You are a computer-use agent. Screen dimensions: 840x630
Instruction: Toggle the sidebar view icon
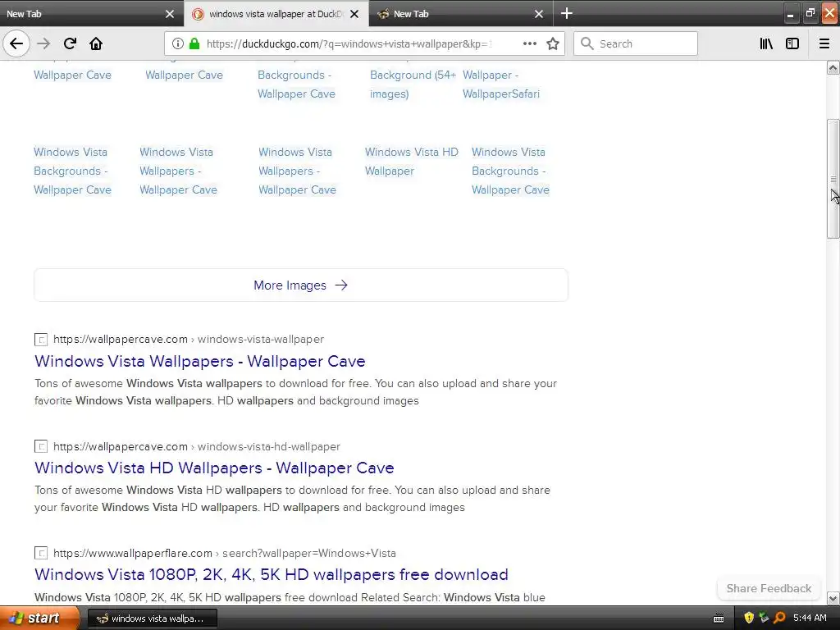coord(792,43)
